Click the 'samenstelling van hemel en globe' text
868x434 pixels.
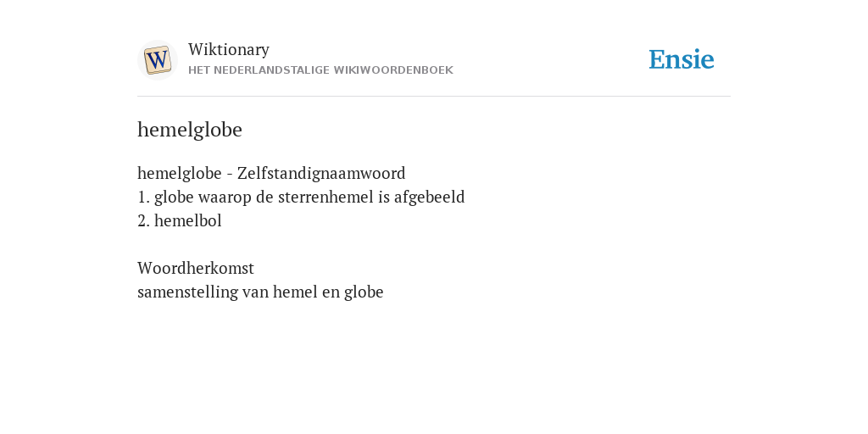tap(260, 292)
